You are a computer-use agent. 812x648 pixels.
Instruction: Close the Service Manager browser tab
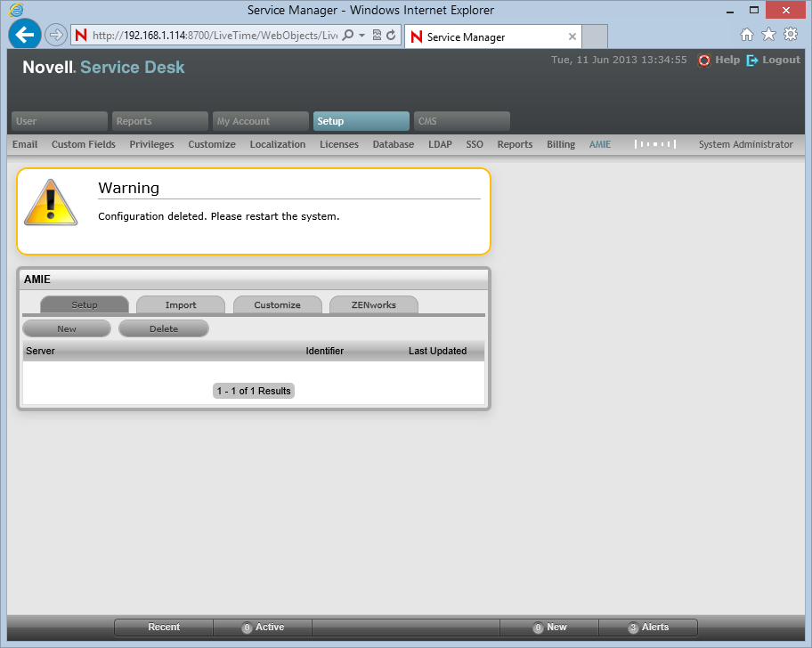pyautogui.click(x=572, y=36)
